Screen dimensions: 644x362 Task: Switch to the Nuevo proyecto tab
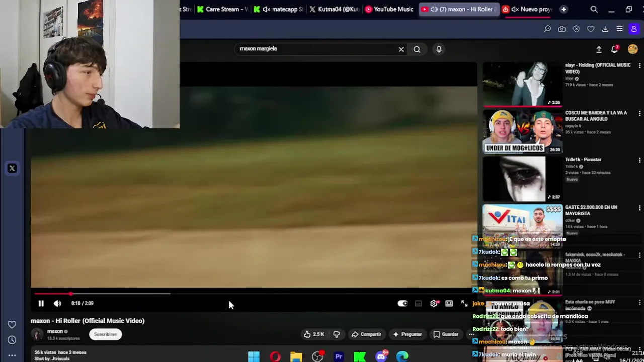(527, 9)
